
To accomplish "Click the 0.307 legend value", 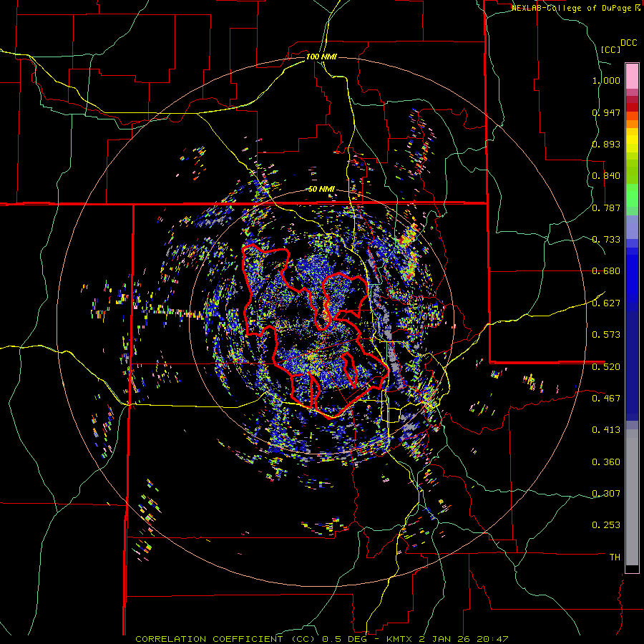I will click(x=606, y=493).
